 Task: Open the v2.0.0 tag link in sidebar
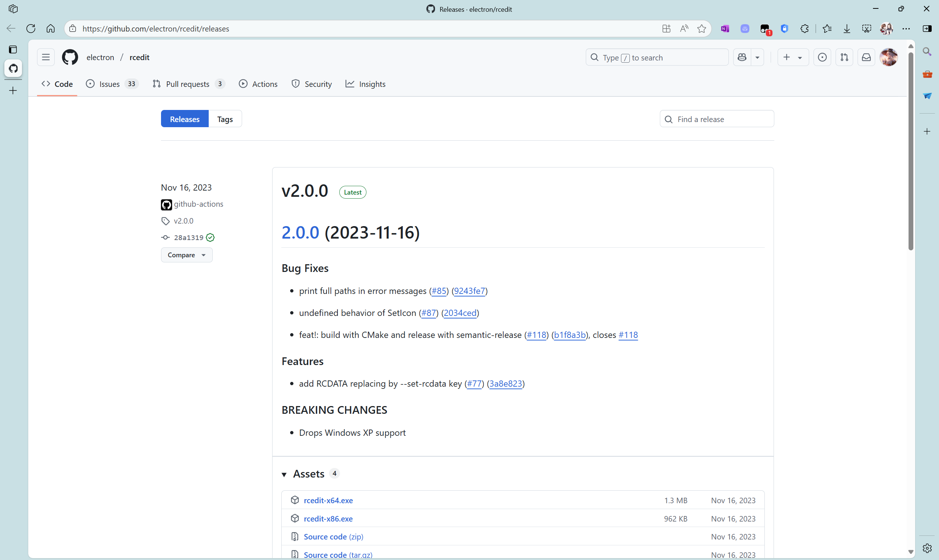coord(183,221)
